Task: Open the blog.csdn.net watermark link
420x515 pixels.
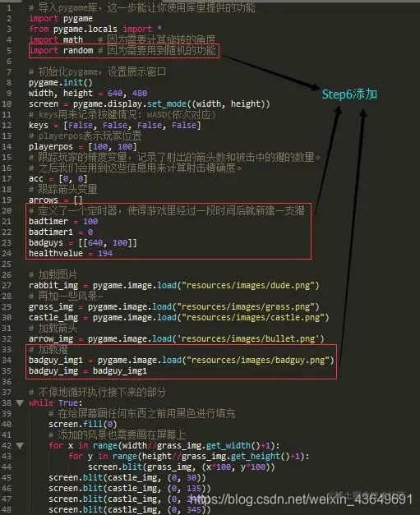Action: click(x=301, y=499)
